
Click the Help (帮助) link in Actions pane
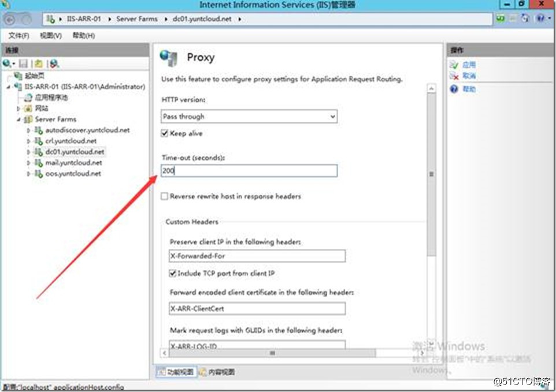pos(469,88)
